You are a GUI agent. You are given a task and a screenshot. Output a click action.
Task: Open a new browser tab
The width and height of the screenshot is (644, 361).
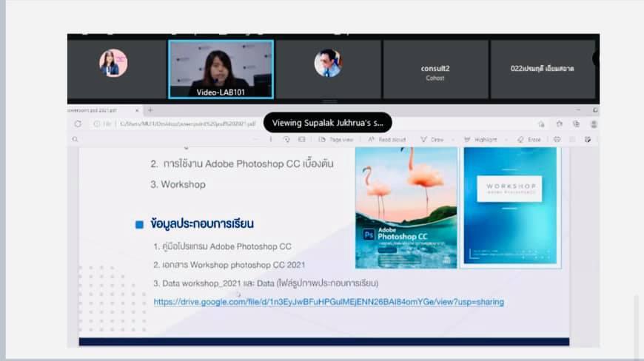click(150, 110)
